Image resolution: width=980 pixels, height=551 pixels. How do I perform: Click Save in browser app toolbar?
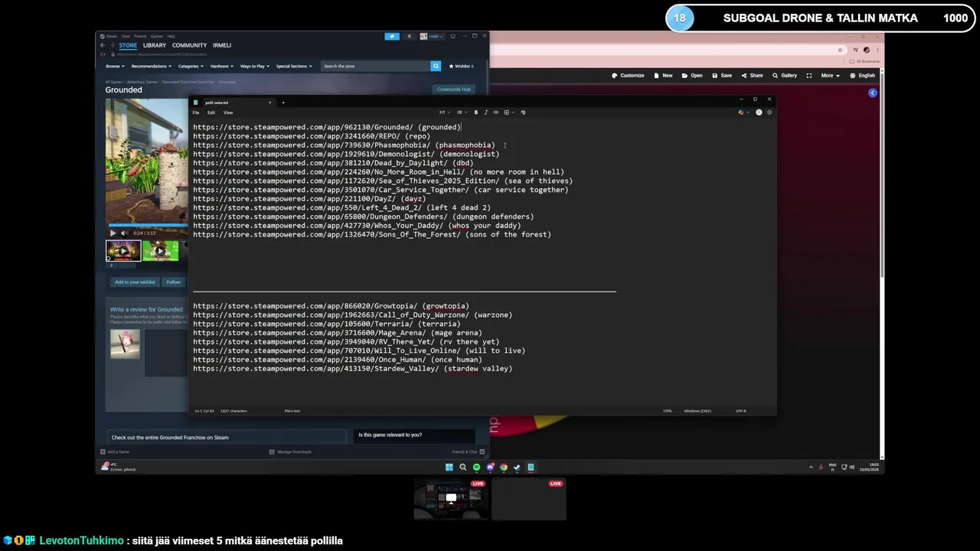click(721, 76)
